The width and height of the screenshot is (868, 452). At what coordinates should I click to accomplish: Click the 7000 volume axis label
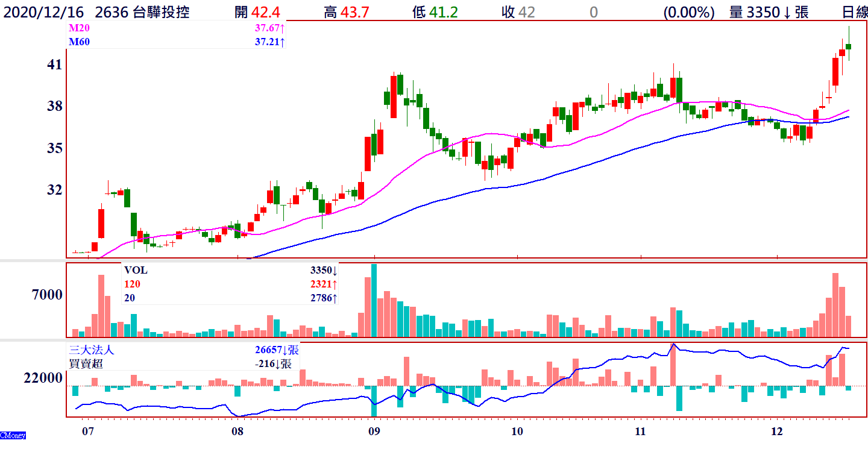pyautogui.click(x=47, y=295)
